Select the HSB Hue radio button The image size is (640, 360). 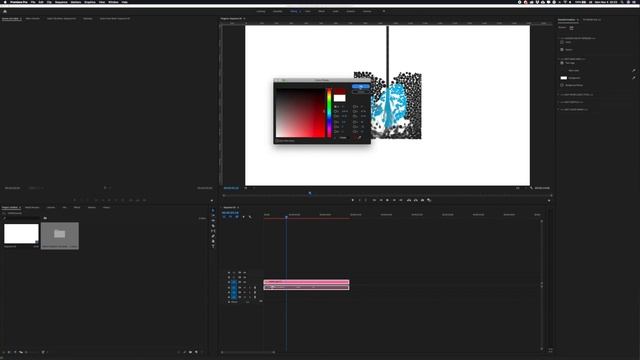coord(335,107)
